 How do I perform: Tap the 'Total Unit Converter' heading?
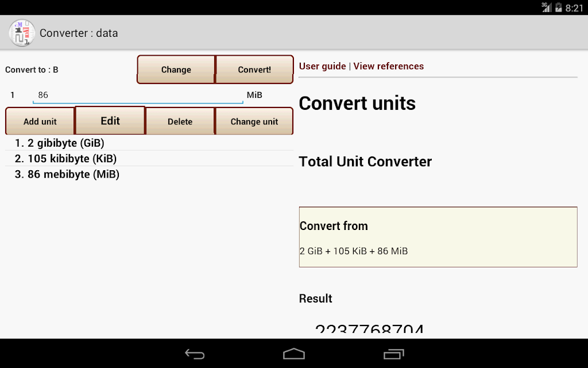(x=365, y=162)
